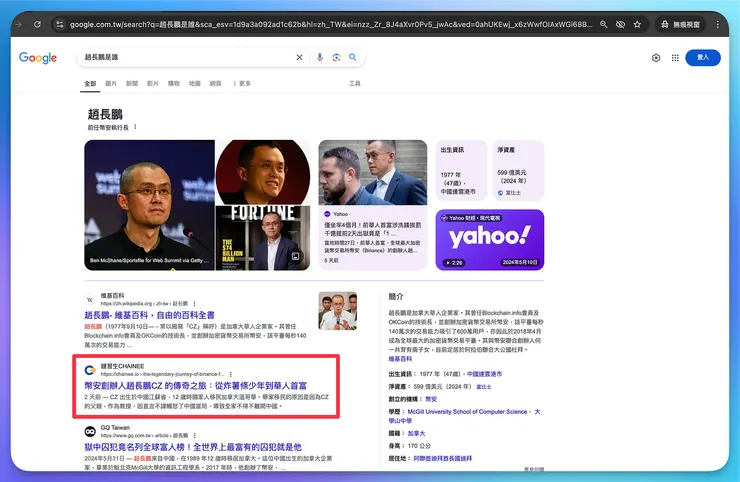Click the 出生資訊 birth info card
Screen dimensions: 740x482
pos(461,170)
